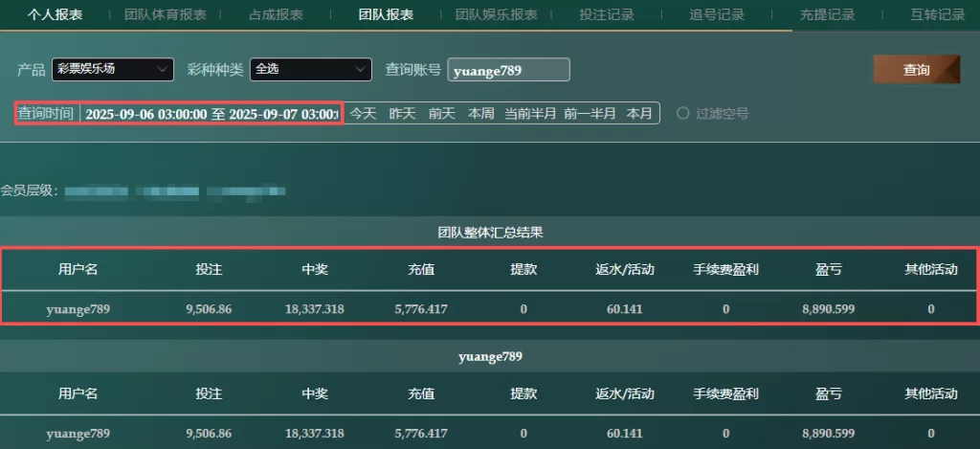Open the 团队娱乐报表 tab
Image resolution: width=980 pixels, height=449 pixels.
[x=497, y=15]
